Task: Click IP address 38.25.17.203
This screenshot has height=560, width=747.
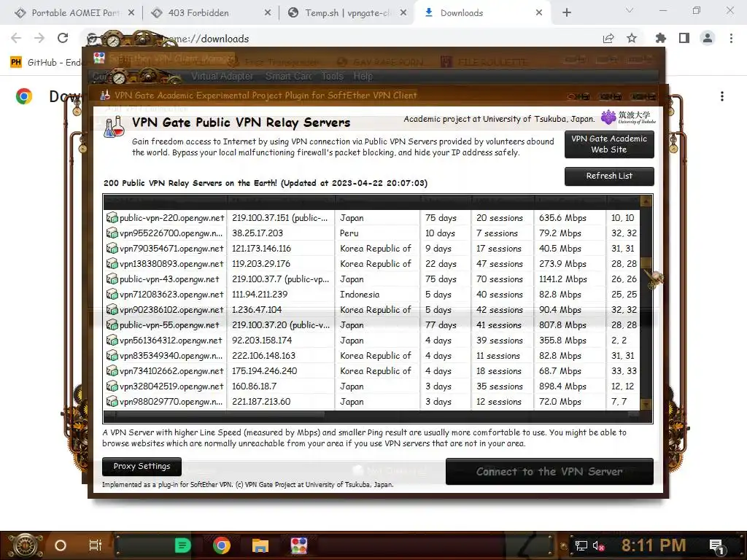Action: click(258, 233)
